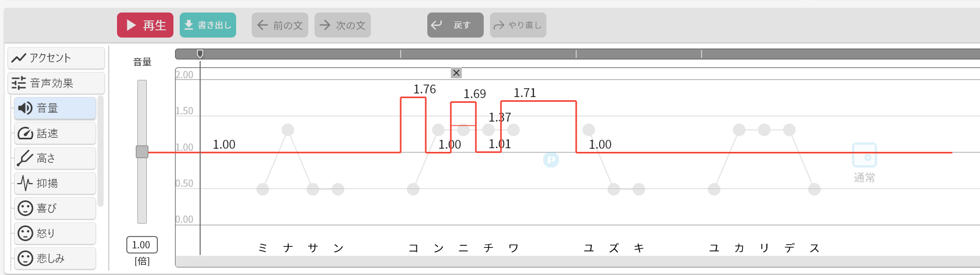Select the 喜び joy face icon

click(x=25, y=208)
